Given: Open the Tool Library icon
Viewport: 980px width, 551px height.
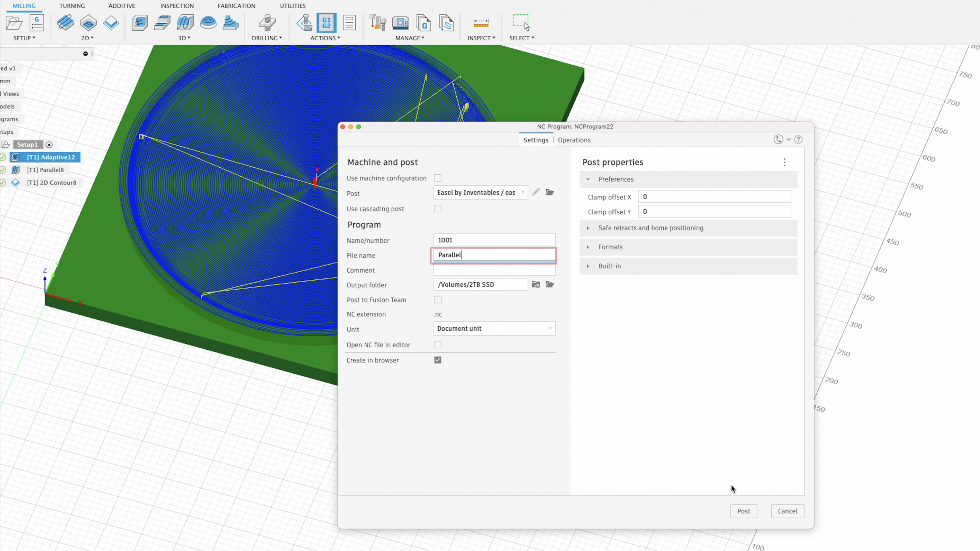Looking at the screenshot, I should pyautogui.click(x=378, y=23).
